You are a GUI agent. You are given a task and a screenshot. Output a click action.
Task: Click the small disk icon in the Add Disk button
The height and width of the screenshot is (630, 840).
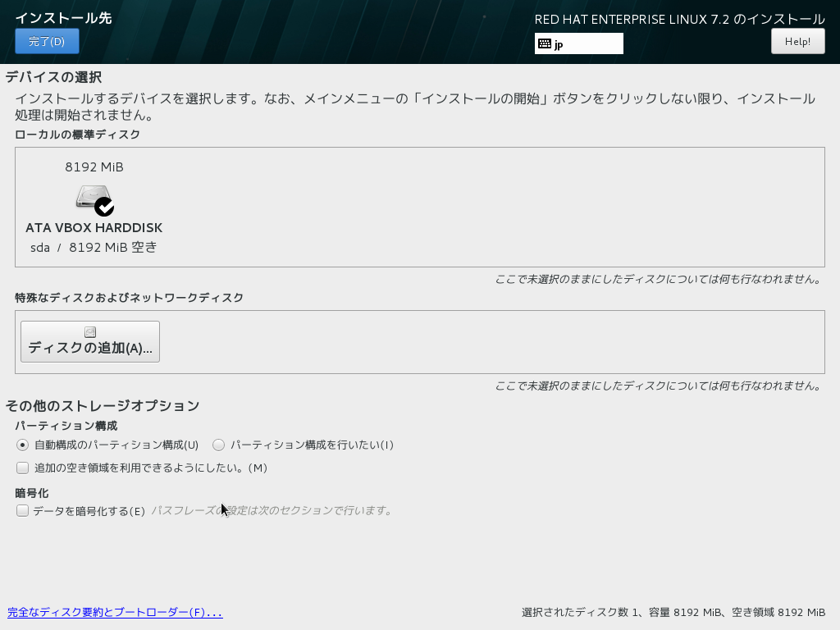point(90,332)
